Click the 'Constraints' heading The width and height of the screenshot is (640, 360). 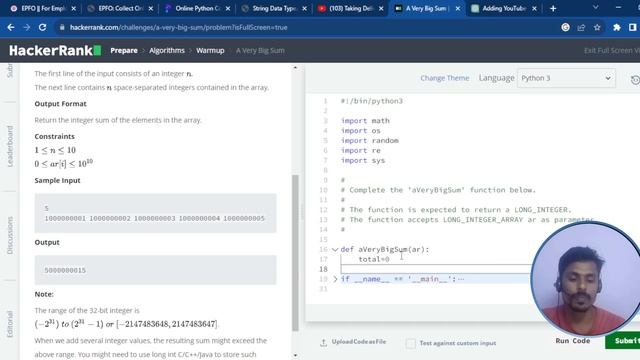tap(54, 136)
